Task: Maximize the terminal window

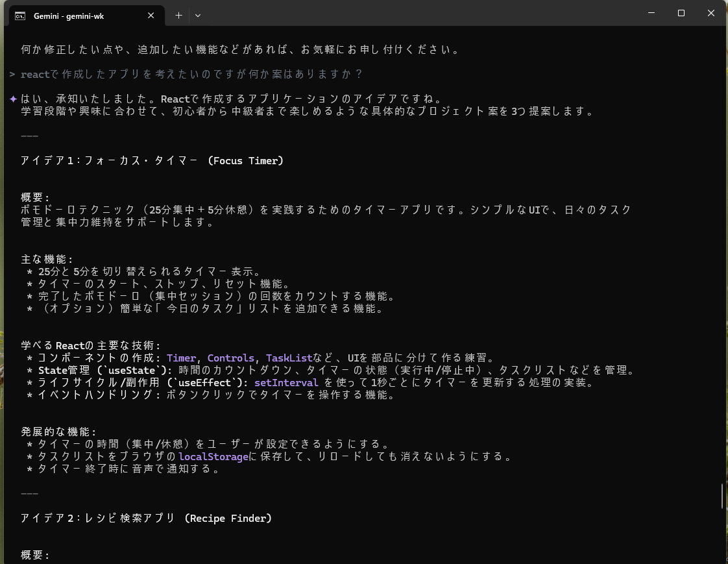Action: tap(681, 13)
